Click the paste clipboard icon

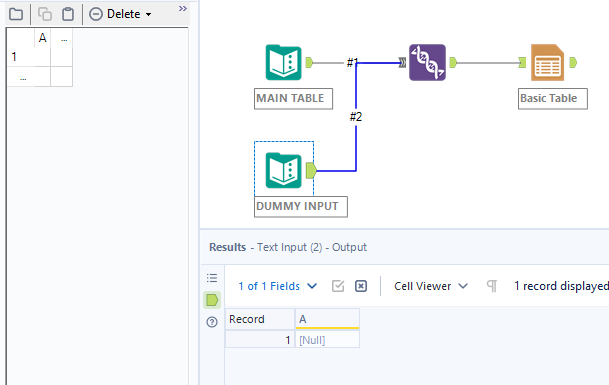[68, 14]
